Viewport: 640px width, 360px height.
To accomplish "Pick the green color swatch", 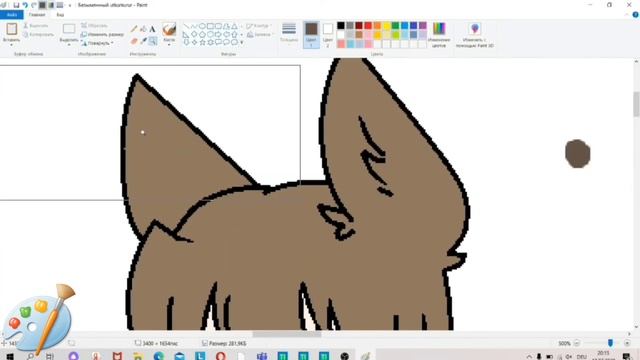I will click(x=395, y=26).
